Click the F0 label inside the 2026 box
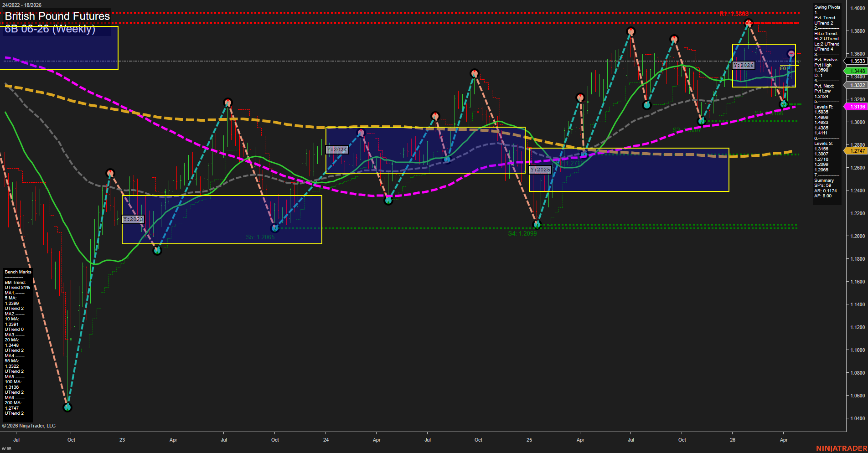This screenshot has width=868, height=453. click(783, 68)
